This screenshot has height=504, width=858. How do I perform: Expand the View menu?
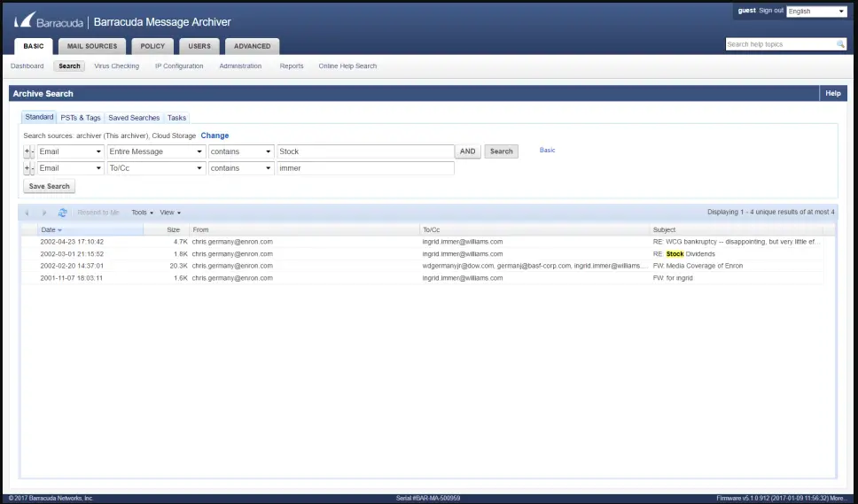(x=170, y=213)
